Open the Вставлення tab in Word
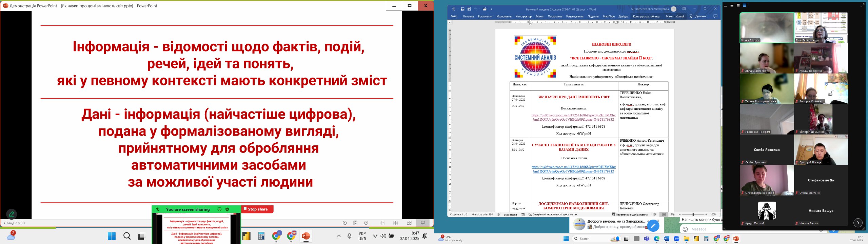This screenshot has width=868, height=244. click(x=485, y=16)
